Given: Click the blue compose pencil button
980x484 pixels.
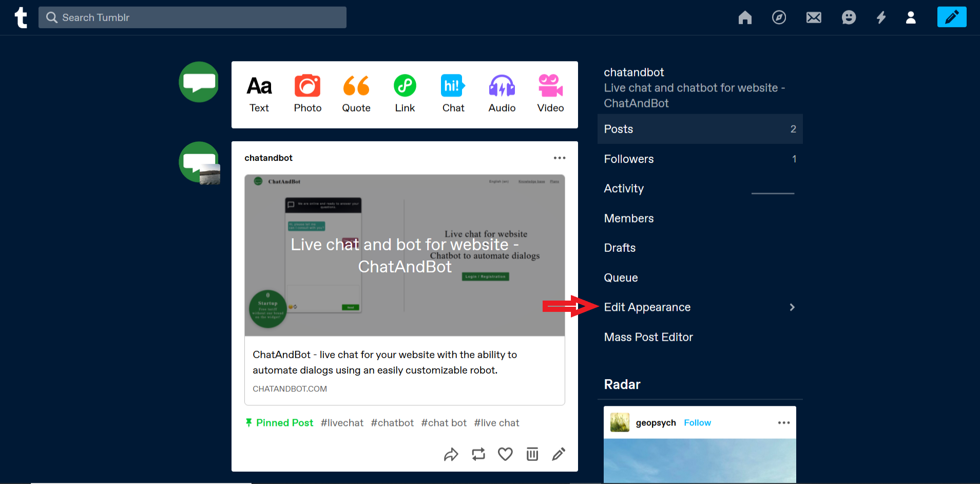Looking at the screenshot, I should click(x=951, y=17).
